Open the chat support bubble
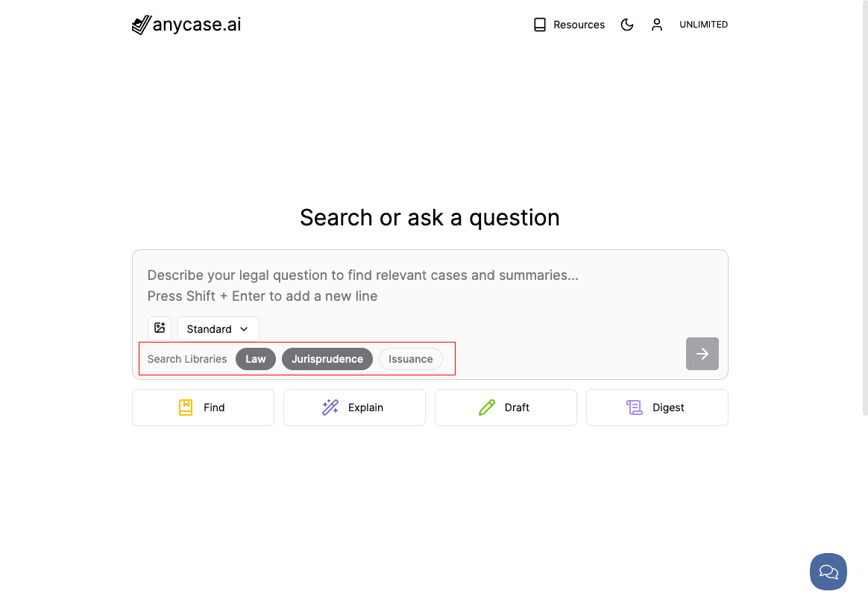Viewport: 868px width, 606px height. click(x=828, y=571)
